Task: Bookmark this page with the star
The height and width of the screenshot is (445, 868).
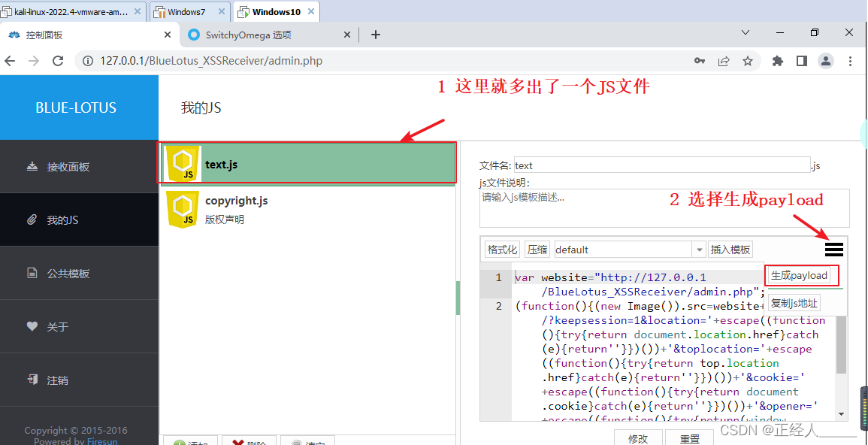Action: [747, 61]
